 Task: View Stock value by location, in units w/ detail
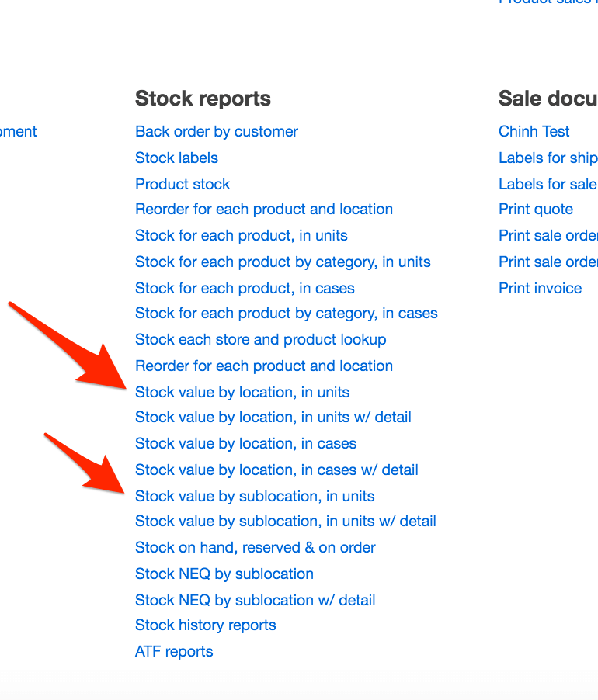[273, 417]
